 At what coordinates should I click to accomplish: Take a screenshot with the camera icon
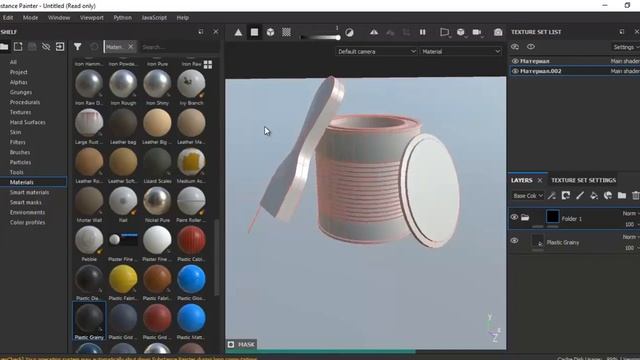[498, 32]
